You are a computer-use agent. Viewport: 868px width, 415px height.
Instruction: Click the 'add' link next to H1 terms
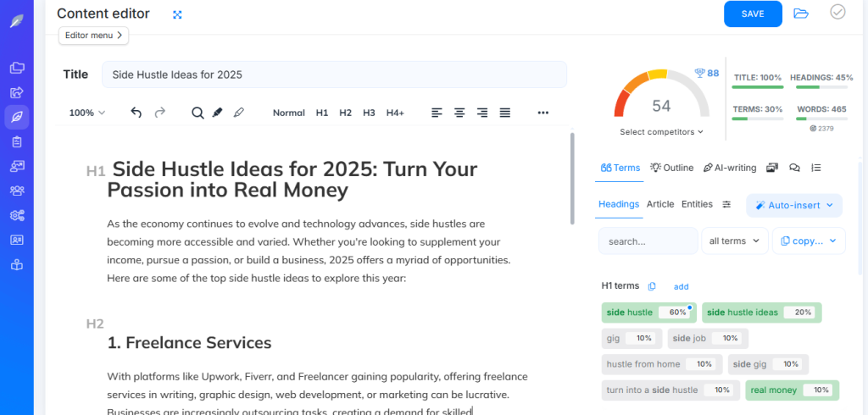pos(681,287)
